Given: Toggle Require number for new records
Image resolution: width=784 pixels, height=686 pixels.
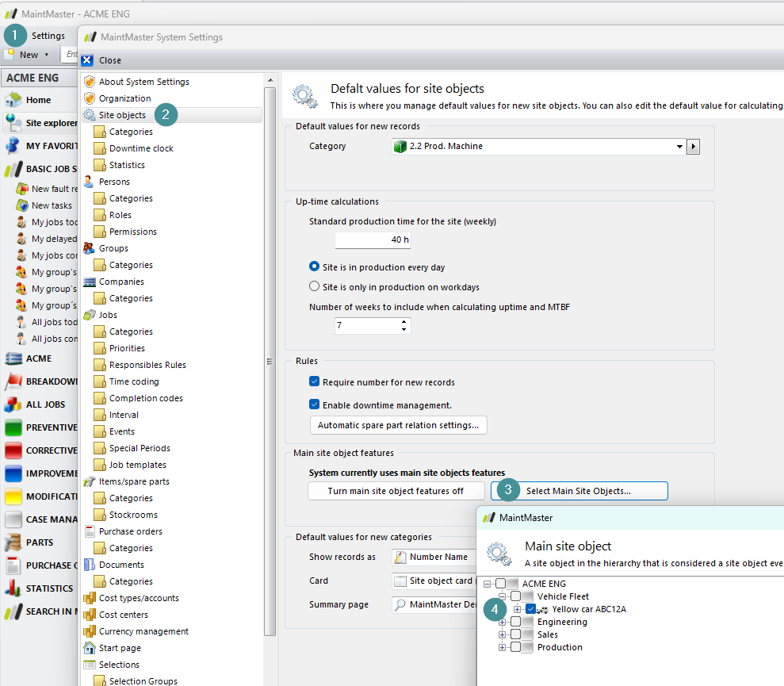Looking at the screenshot, I should tap(315, 382).
